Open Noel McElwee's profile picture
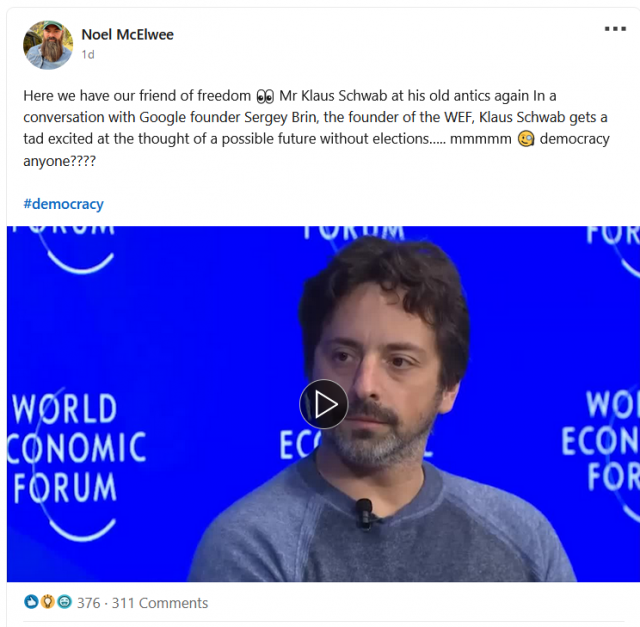The height and width of the screenshot is (627, 640). pyautogui.click(x=48, y=45)
